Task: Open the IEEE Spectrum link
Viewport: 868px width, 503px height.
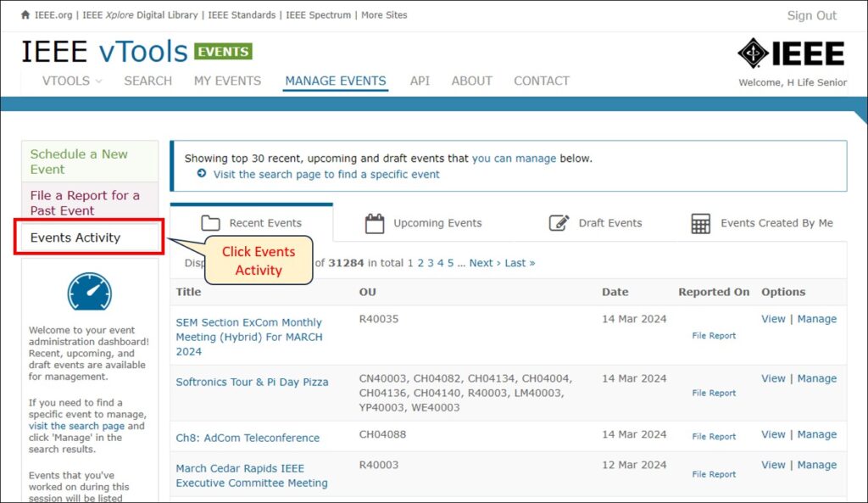Action: click(319, 15)
